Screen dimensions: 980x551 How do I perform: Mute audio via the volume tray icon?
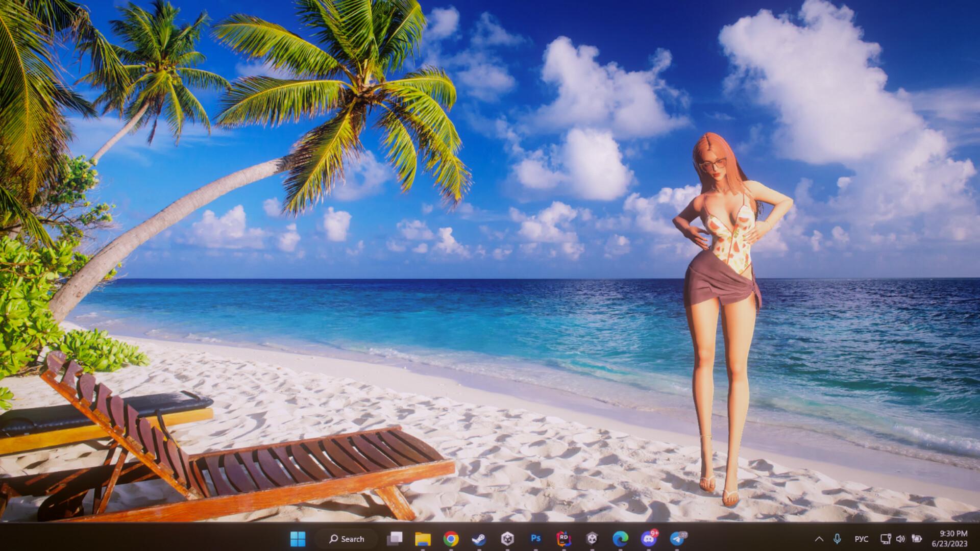pyautogui.click(x=900, y=539)
